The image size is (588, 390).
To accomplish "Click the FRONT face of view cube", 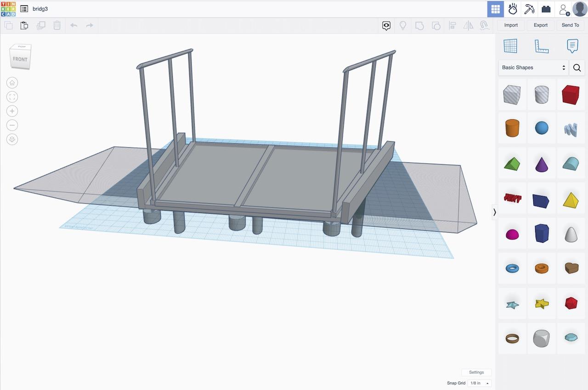I will (20, 59).
